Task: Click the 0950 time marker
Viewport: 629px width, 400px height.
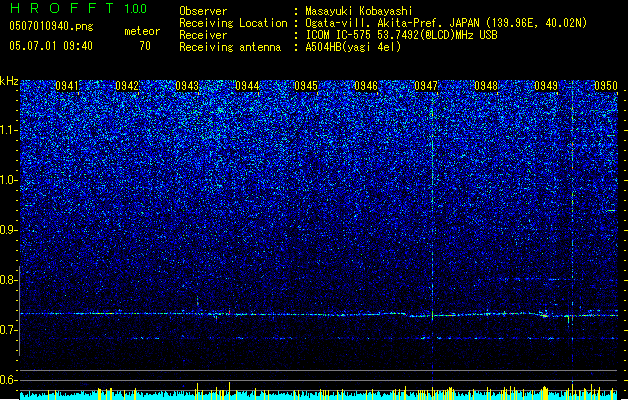Action: tap(606, 86)
